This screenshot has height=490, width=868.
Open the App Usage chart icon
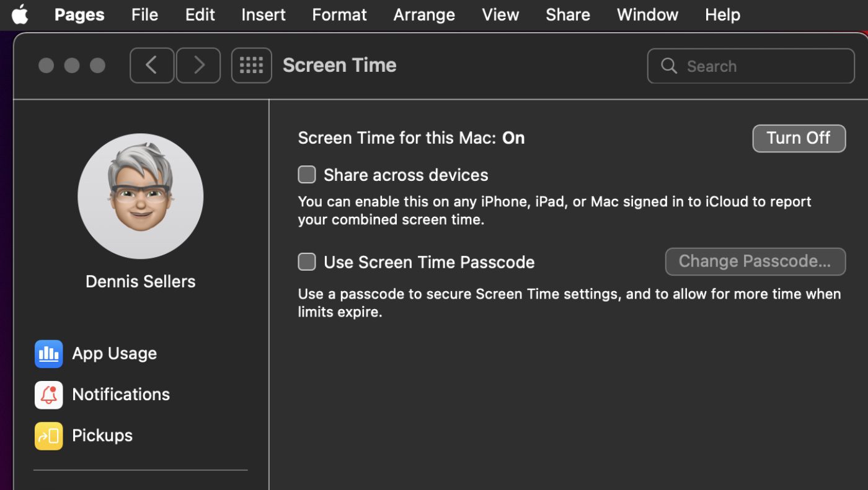48,354
